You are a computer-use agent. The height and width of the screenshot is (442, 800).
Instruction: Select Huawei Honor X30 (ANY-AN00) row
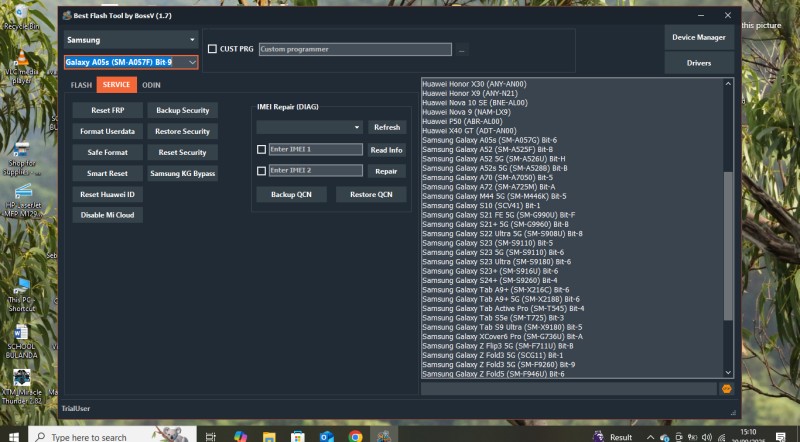click(474, 84)
